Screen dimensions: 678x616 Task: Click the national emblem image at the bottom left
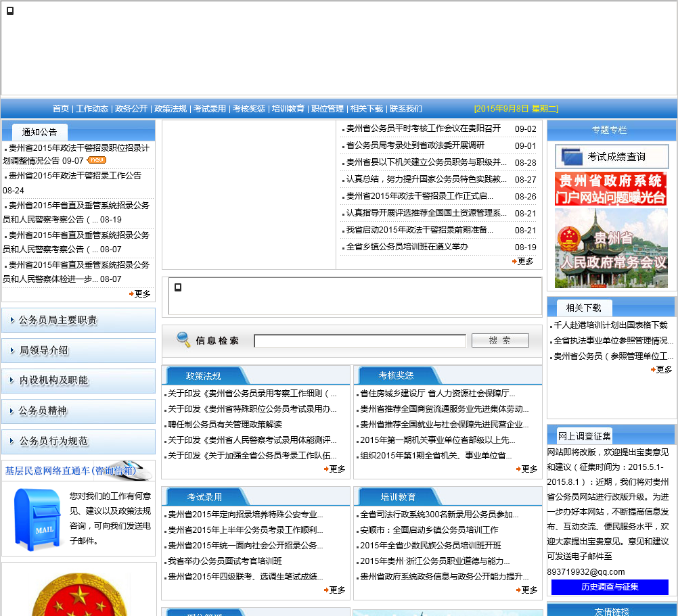79,594
